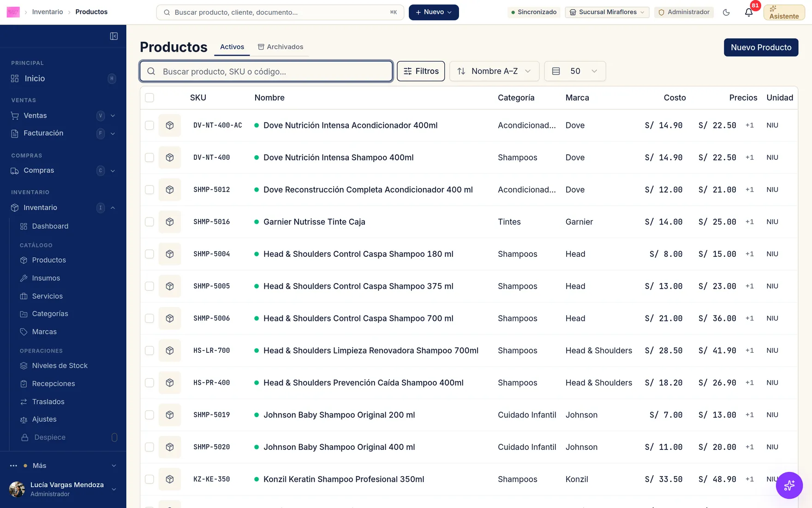Click product icon for Konzil Keratin Shampoo

pos(170,479)
